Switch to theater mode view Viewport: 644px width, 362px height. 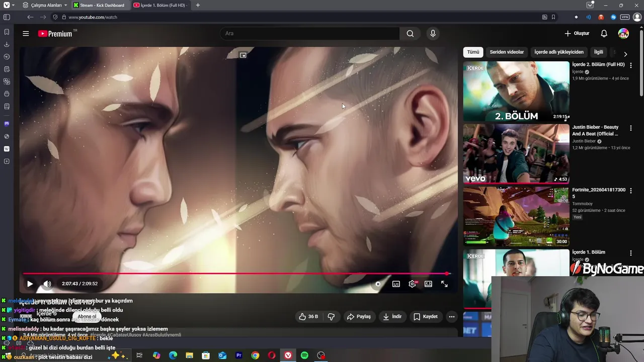coord(428,284)
